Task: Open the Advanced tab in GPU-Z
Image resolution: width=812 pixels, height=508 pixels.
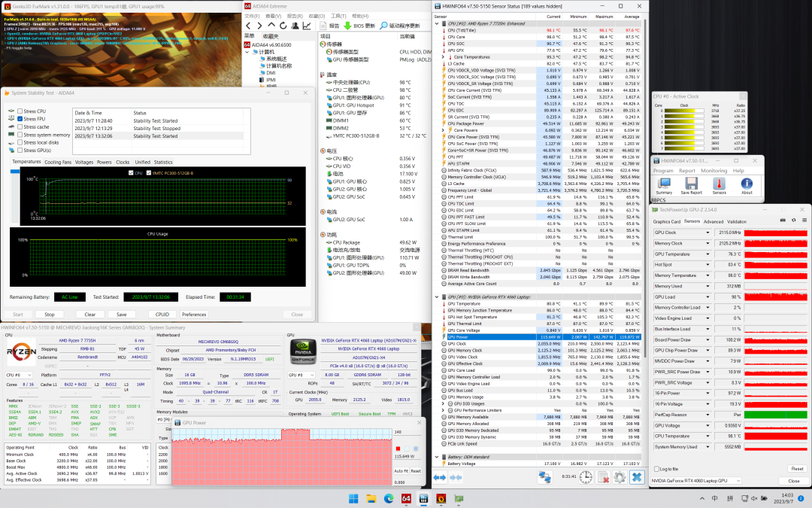Action: coord(714,221)
